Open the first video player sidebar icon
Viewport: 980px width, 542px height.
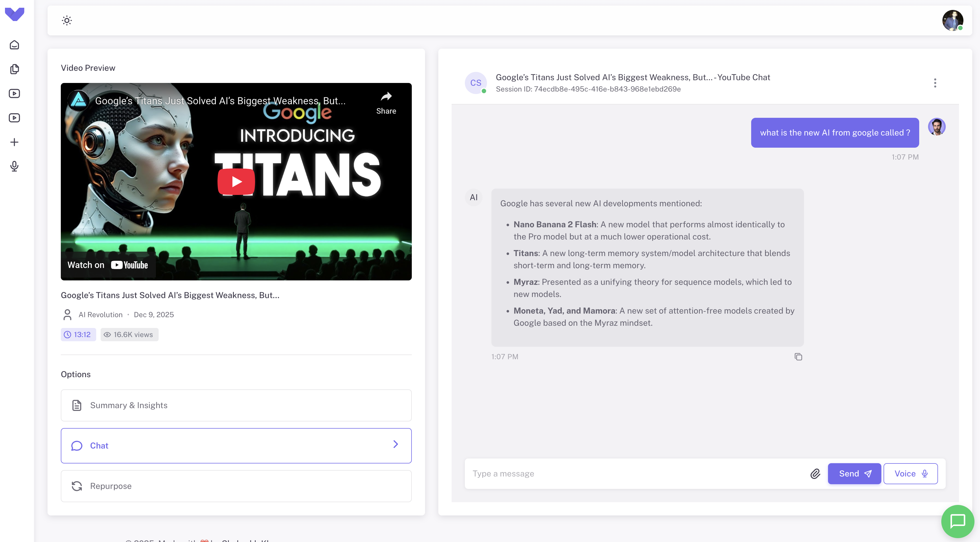pos(14,93)
